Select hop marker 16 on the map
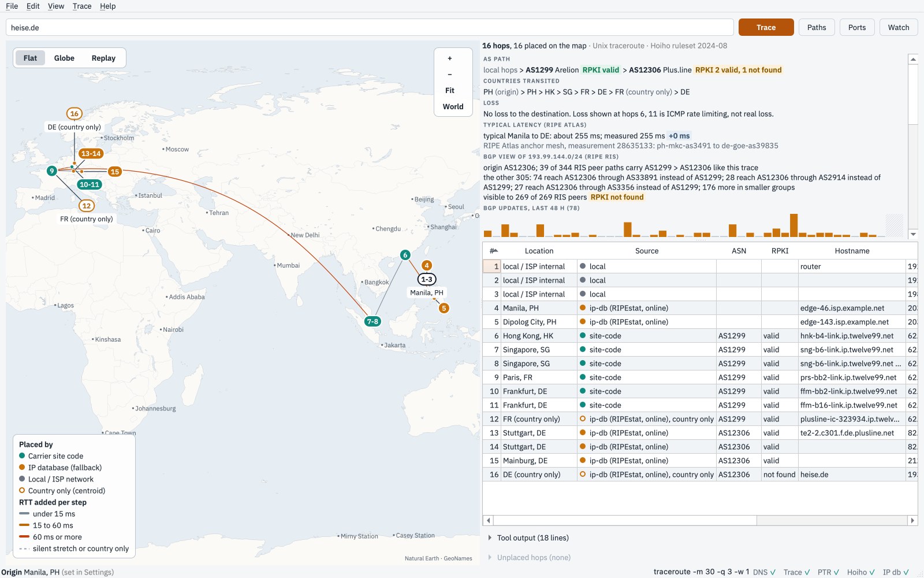 coord(74,114)
